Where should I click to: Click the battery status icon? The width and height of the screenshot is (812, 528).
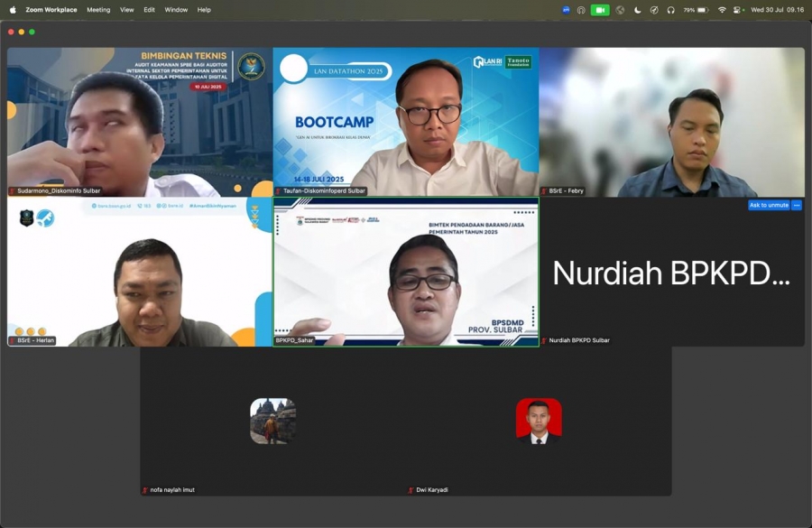tap(703, 10)
